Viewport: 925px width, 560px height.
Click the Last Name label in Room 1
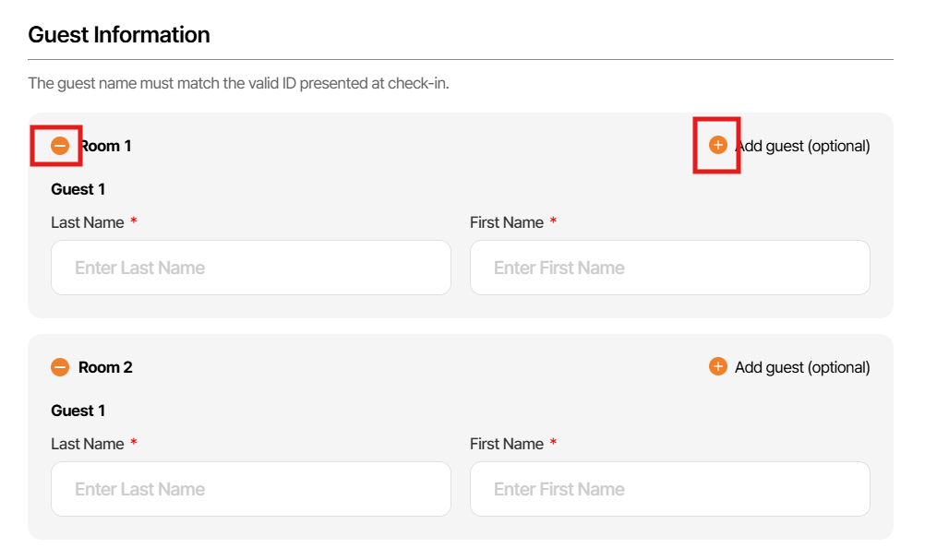tap(88, 222)
